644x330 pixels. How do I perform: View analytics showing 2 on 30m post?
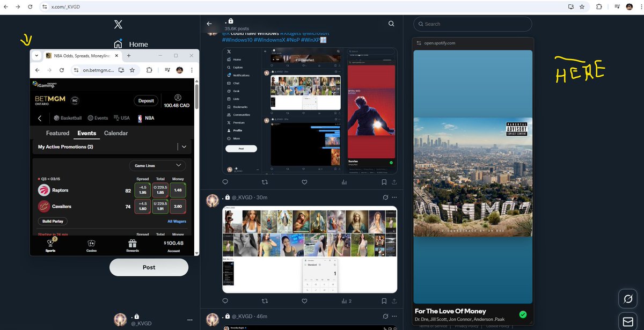coord(346,301)
